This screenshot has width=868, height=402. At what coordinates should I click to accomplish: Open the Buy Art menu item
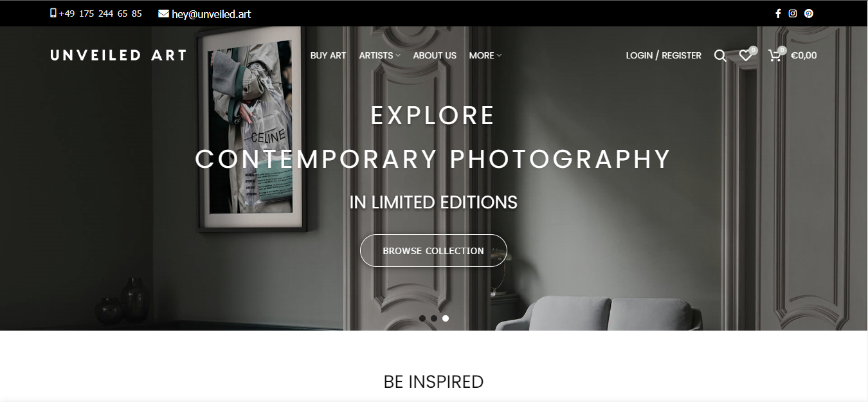[328, 55]
